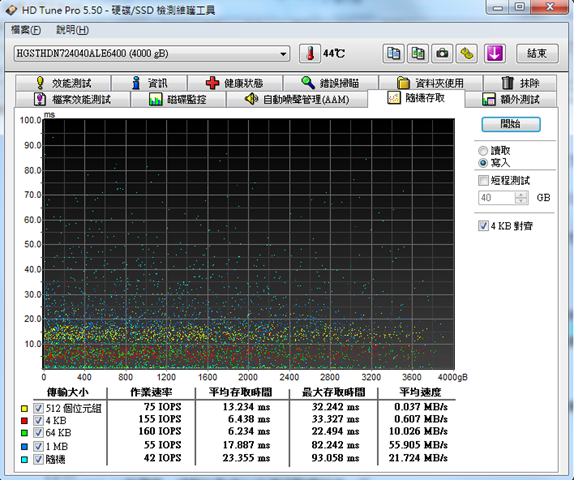Click the copy screenshot to clipboard icon

point(418,53)
